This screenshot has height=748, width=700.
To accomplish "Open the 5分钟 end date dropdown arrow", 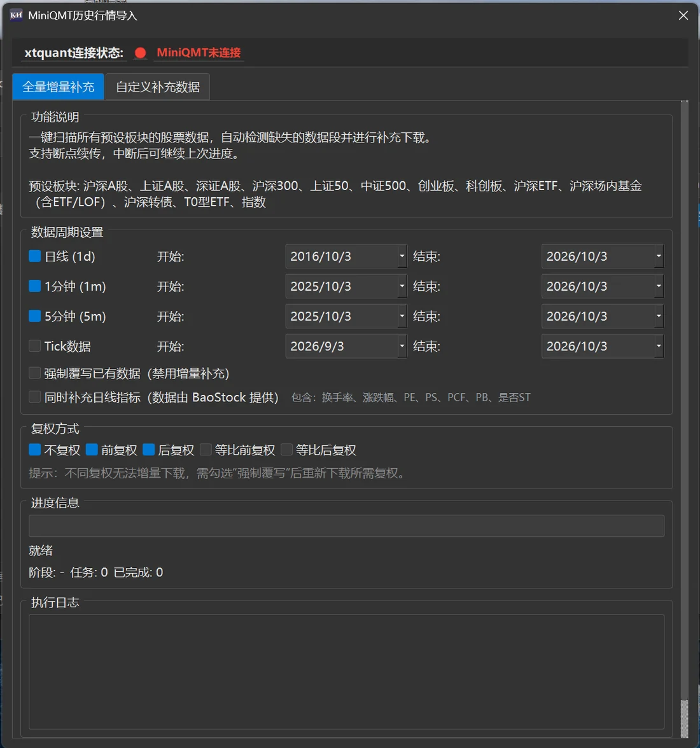I will click(x=659, y=315).
